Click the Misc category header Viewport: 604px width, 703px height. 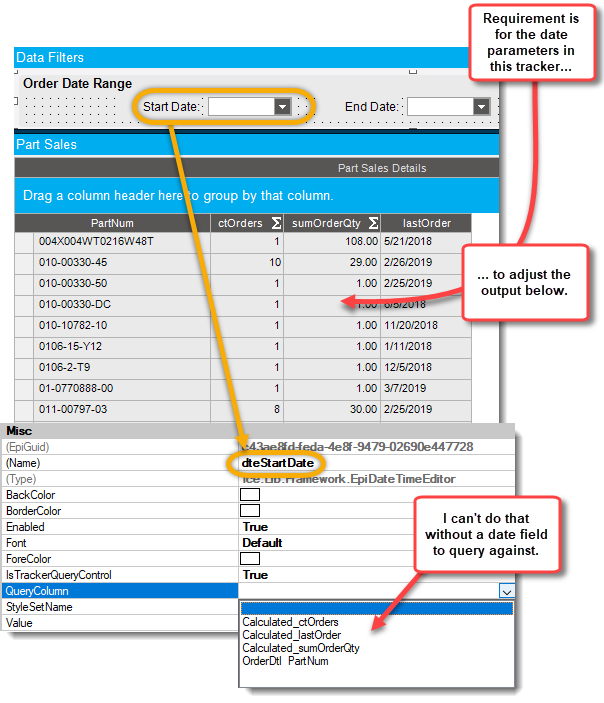(x=258, y=431)
